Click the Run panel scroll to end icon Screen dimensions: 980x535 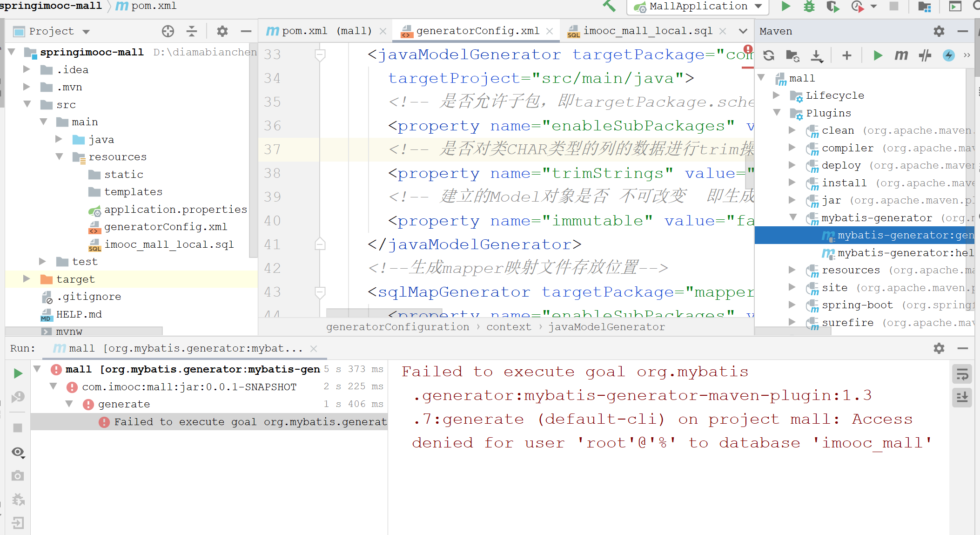click(x=963, y=395)
